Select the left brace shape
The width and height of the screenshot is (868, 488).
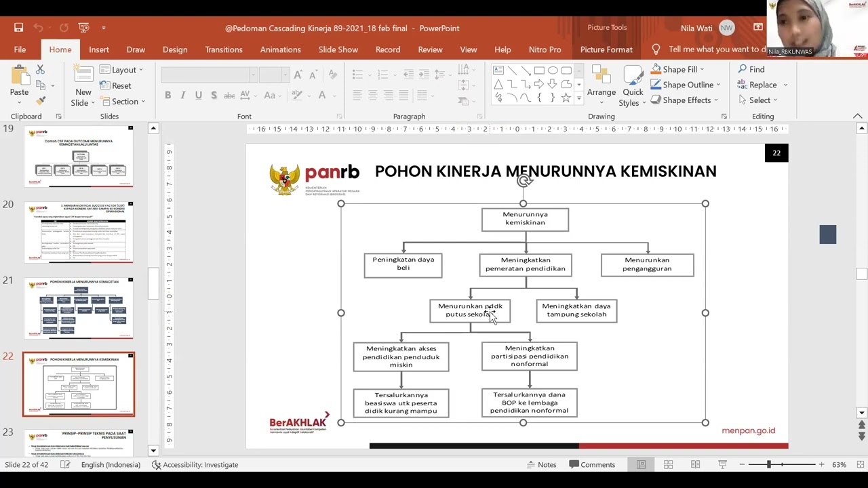(x=539, y=98)
